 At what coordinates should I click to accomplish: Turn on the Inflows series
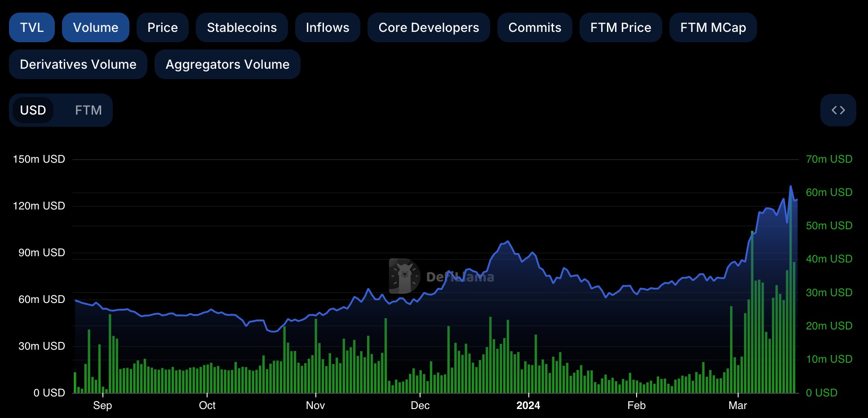[x=328, y=27]
